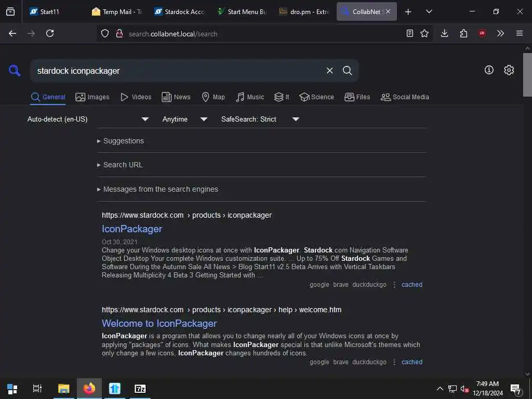
Task: Click the insecure connection padlock icon
Action: click(119, 33)
